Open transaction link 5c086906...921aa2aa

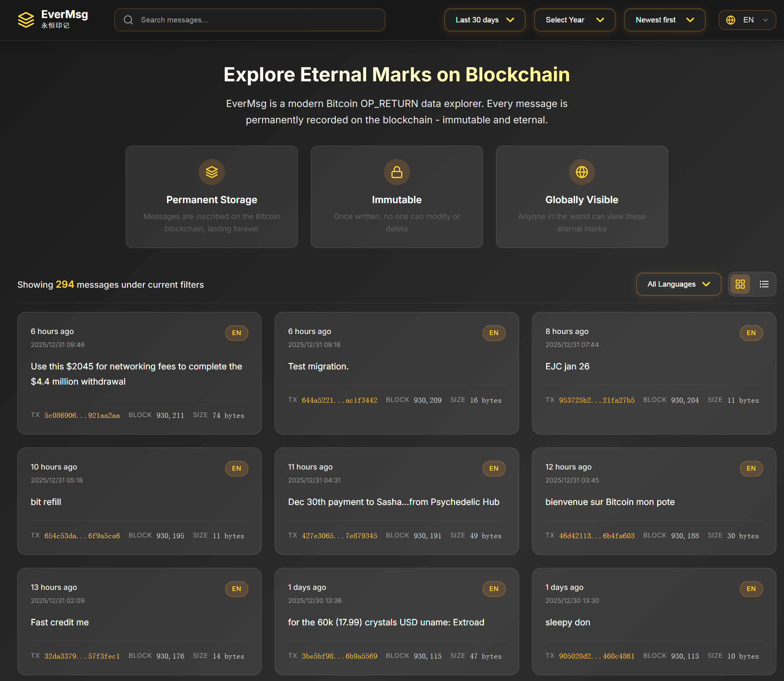(82, 415)
